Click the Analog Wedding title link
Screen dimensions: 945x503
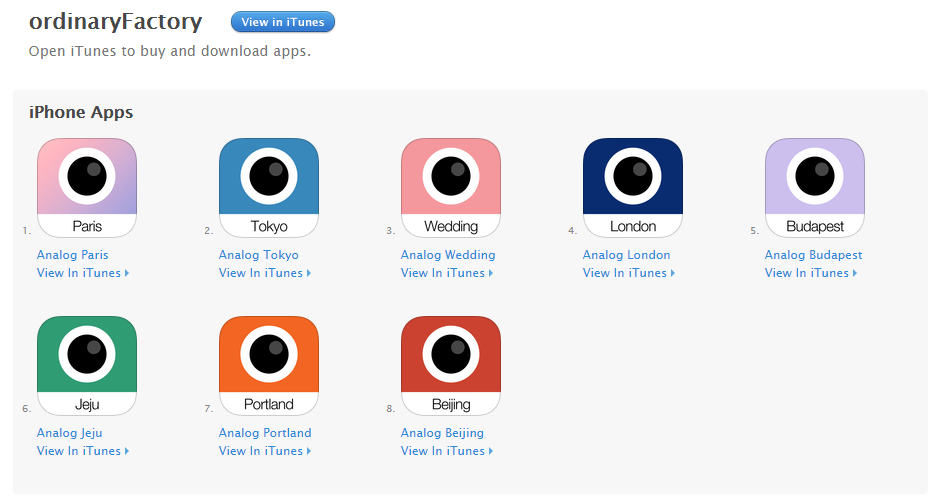pyautogui.click(x=448, y=255)
